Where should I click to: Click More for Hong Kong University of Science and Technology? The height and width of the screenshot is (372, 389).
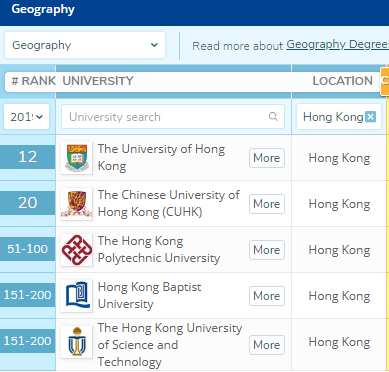pos(267,345)
